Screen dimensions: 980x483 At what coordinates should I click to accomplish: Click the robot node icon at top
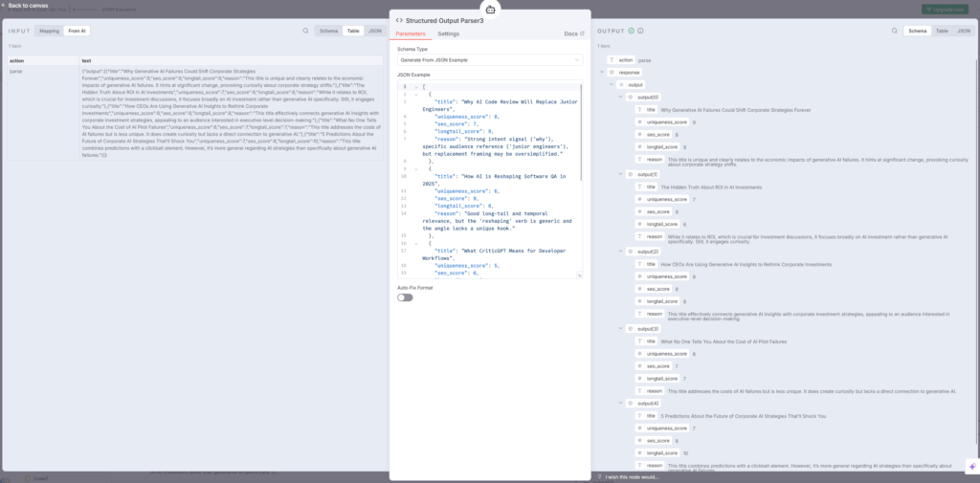(490, 8)
